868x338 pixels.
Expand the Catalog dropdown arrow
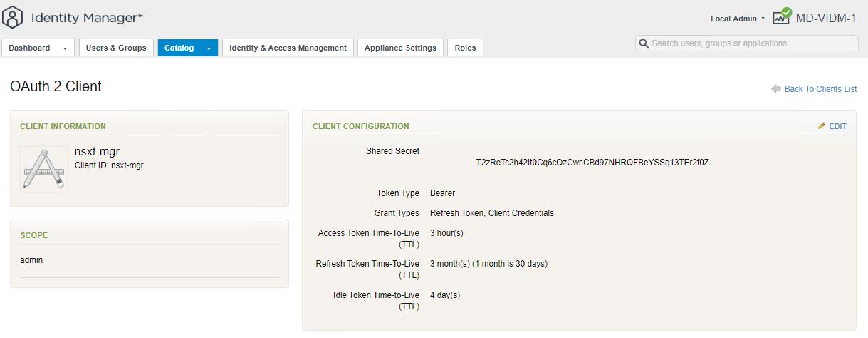click(x=209, y=48)
